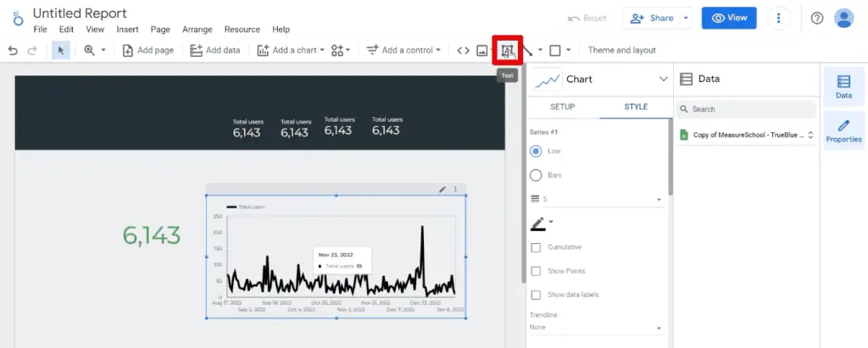Expand the Chart type chevron
Viewport: 868px width, 348px height.
coord(663,80)
